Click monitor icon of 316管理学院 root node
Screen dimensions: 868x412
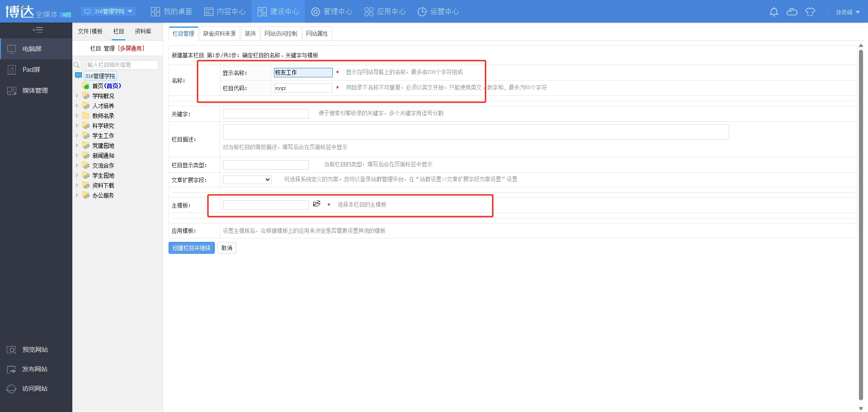(x=79, y=76)
